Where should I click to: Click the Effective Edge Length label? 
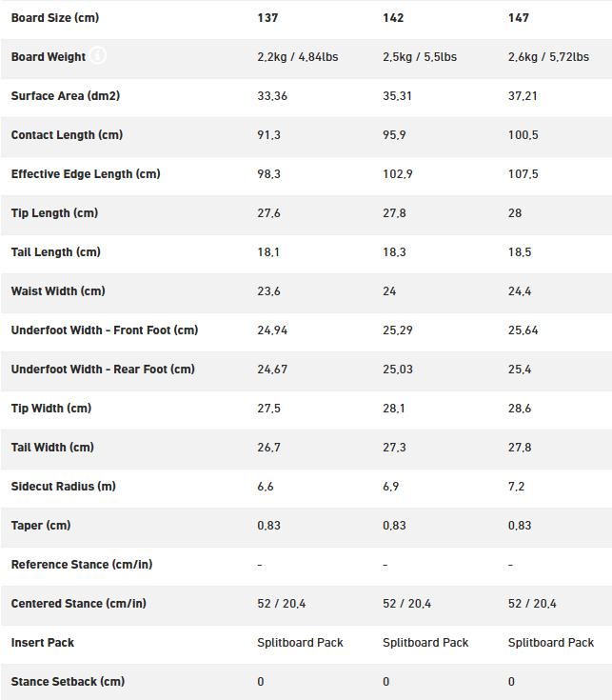(x=86, y=174)
